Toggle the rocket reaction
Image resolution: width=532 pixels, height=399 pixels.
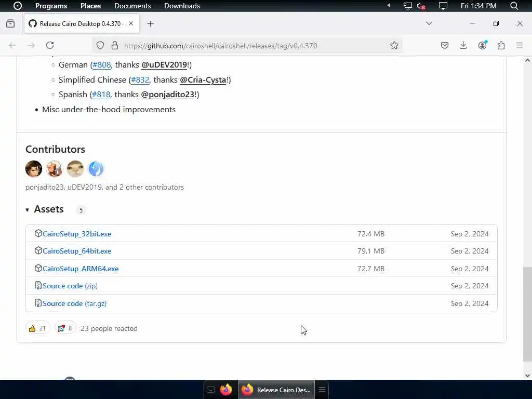tap(65, 328)
